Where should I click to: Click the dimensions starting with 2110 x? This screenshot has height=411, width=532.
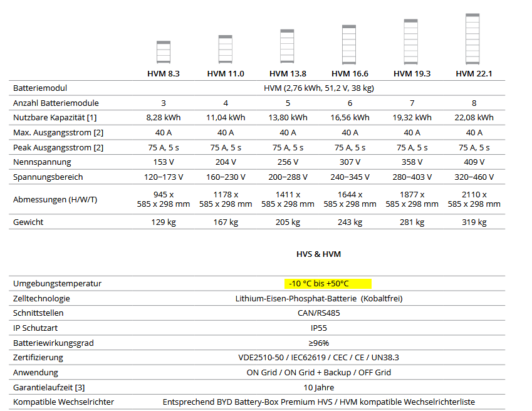474,199
